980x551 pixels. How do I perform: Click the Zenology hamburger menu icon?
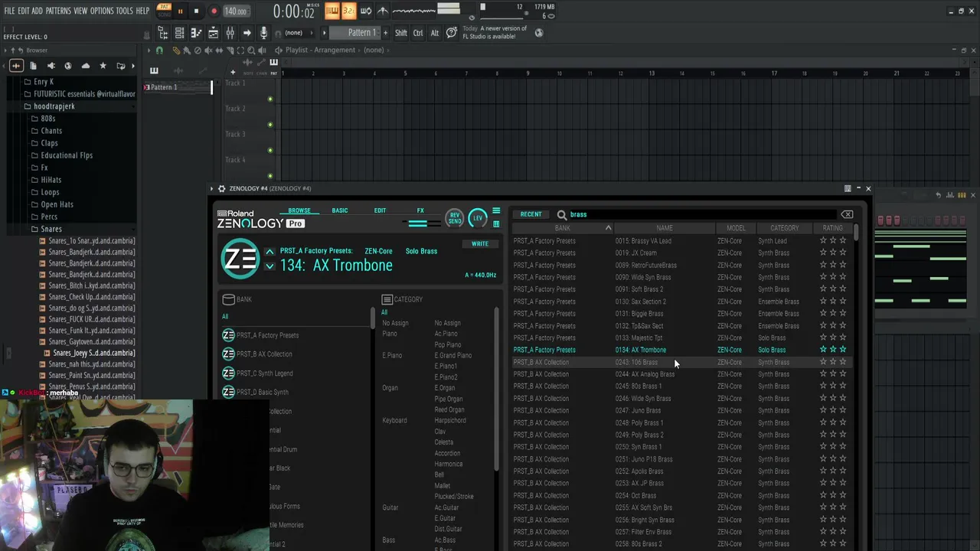tap(496, 211)
